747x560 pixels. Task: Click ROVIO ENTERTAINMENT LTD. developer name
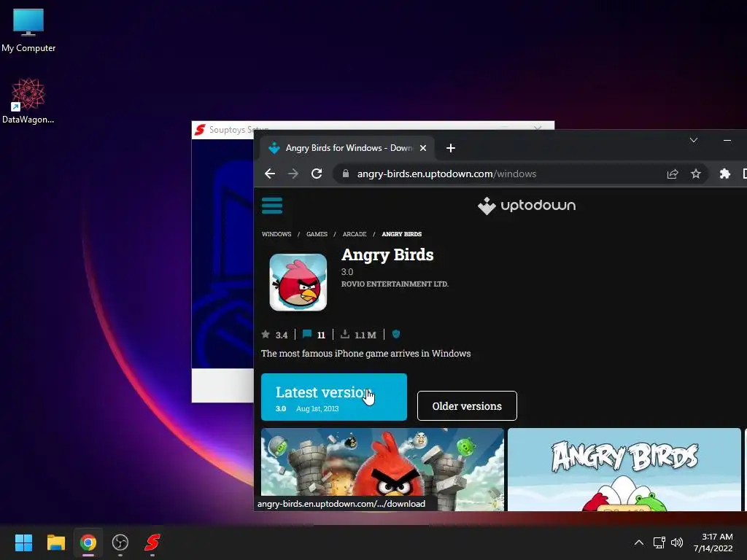[x=395, y=284]
